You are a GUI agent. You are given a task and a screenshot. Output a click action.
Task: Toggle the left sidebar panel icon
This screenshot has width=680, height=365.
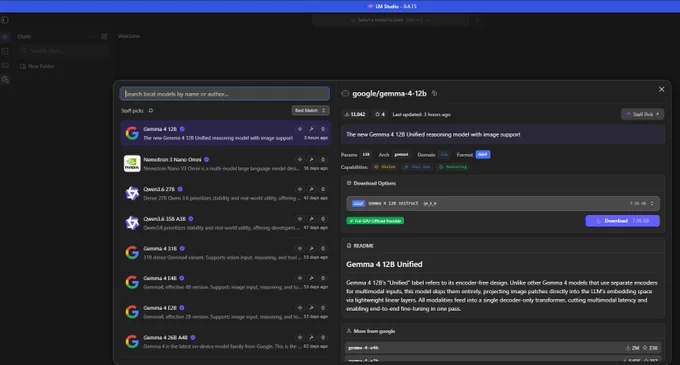5,20
